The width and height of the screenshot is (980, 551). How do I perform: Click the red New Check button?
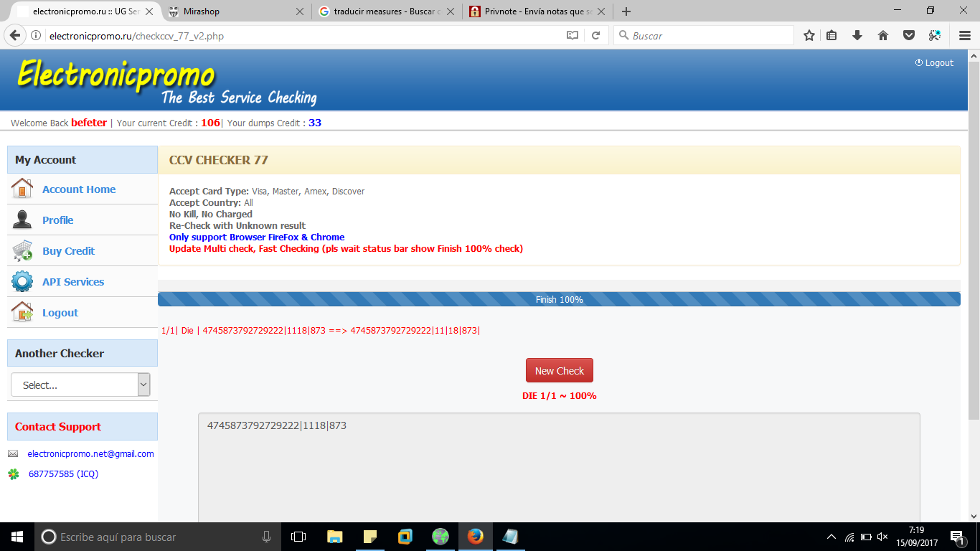coord(560,370)
